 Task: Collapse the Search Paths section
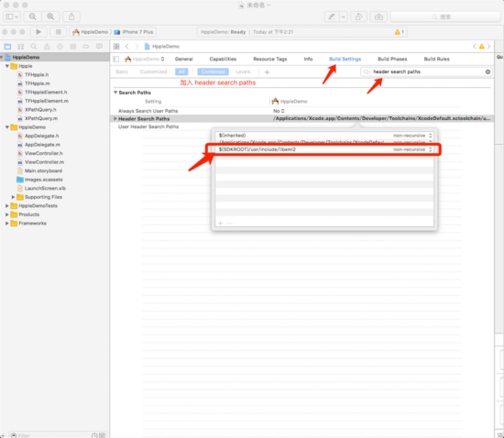(115, 93)
